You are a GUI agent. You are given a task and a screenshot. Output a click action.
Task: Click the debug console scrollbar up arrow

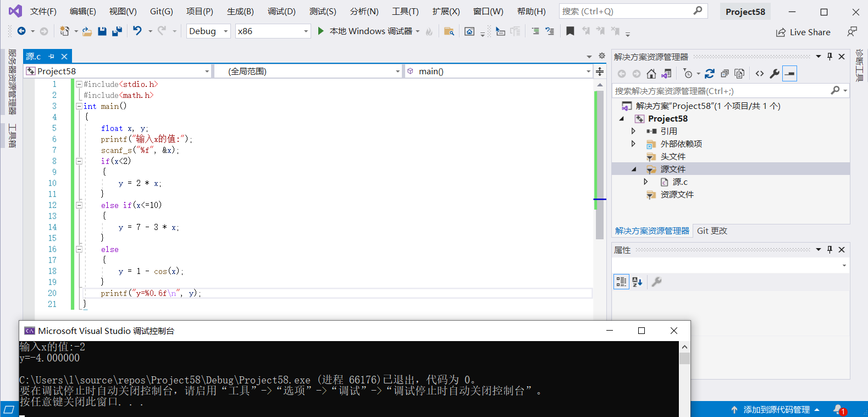684,347
